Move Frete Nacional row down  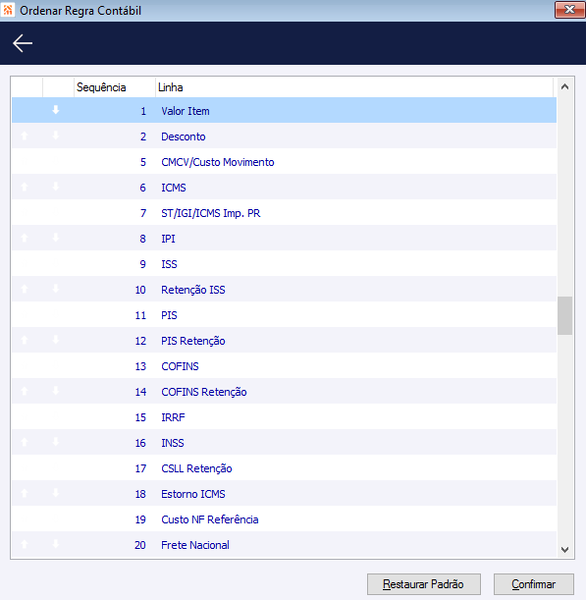[x=56, y=544]
